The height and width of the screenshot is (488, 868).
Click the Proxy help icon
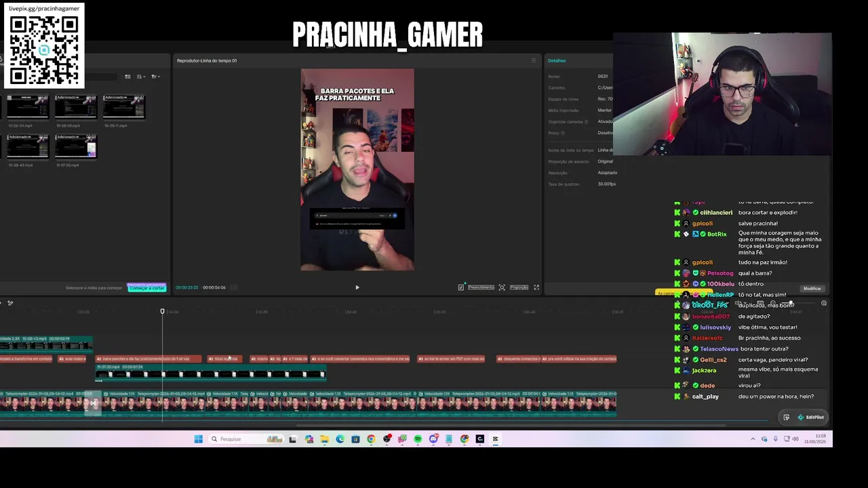click(x=563, y=133)
